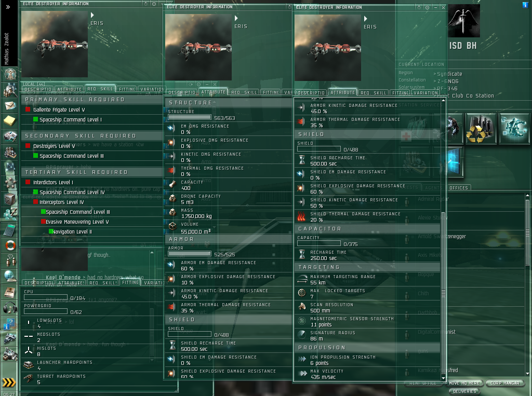This screenshot has width=532, height=396.
Task: Click scroll-down arrow of right window scrollbar
Action: pos(443,378)
